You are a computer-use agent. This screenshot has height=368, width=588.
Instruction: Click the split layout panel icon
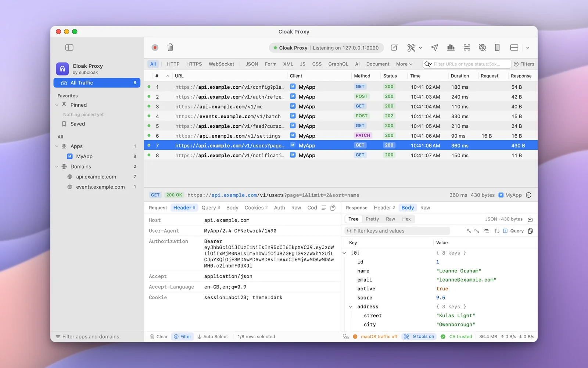[514, 47]
